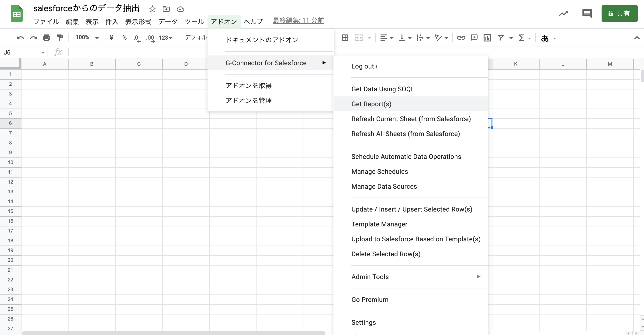This screenshot has width=644, height=335.
Task: Open the 123 number format dropdown
Action: point(166,38)
